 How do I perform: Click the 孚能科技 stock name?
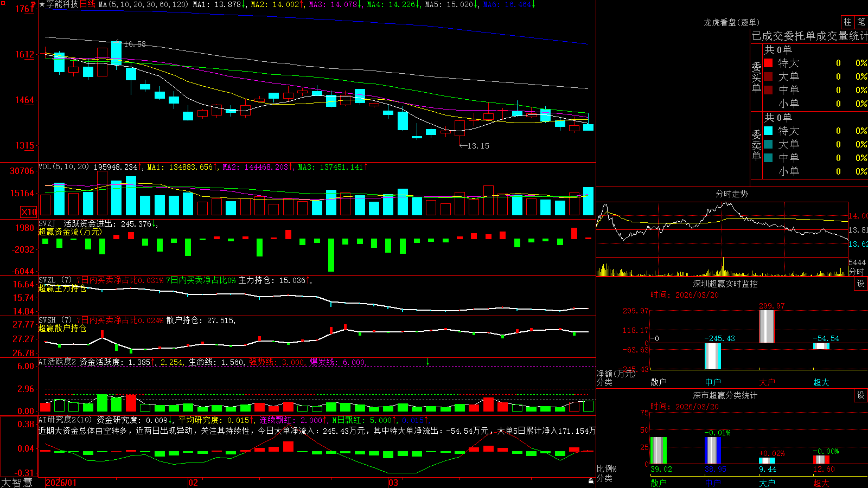[62, 4]
